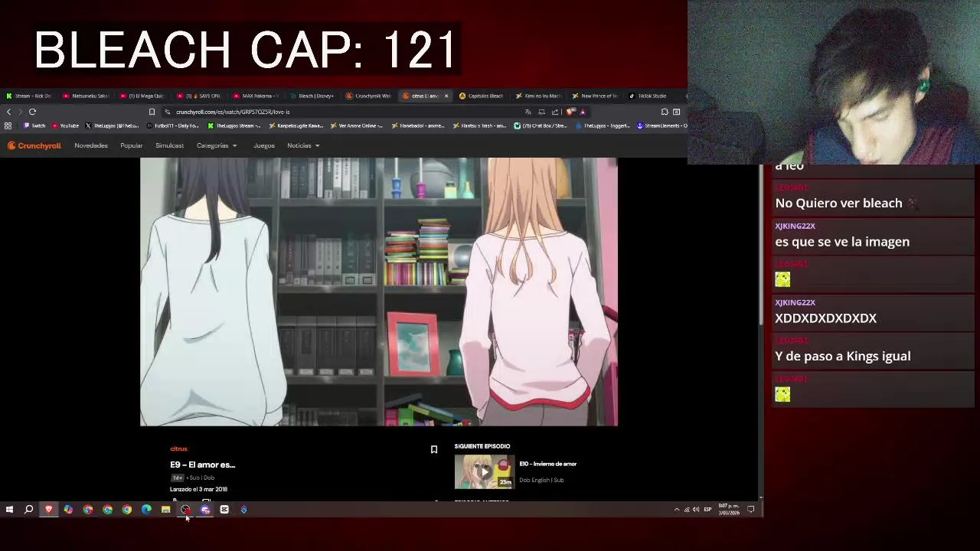Image resolution: width=980 pixels, height=551 pixels.
Task: Open the Juegos menu item
Action: pos(264,145)
